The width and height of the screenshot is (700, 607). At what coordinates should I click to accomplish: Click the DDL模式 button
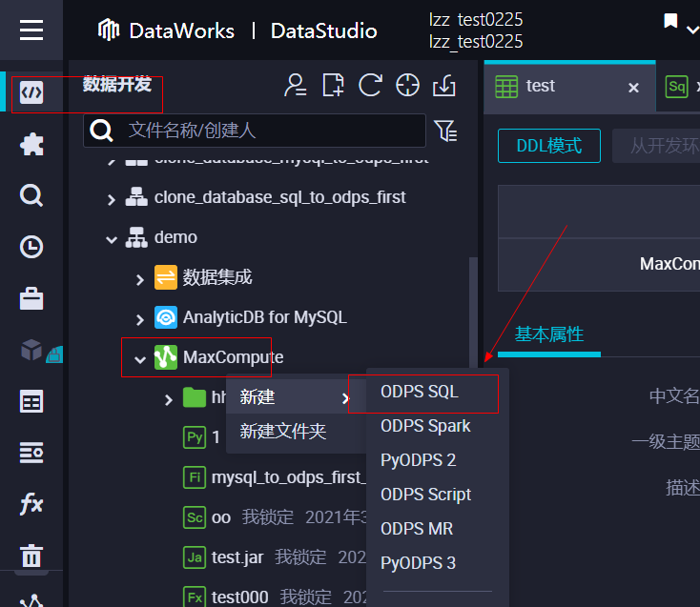549,146
